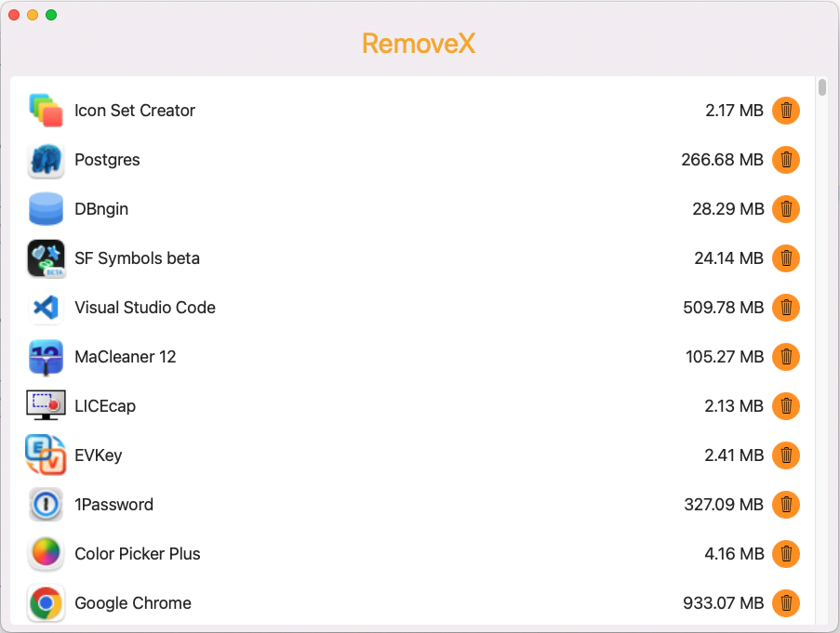Click the SF Symbols beta app icon

point(47,258)
